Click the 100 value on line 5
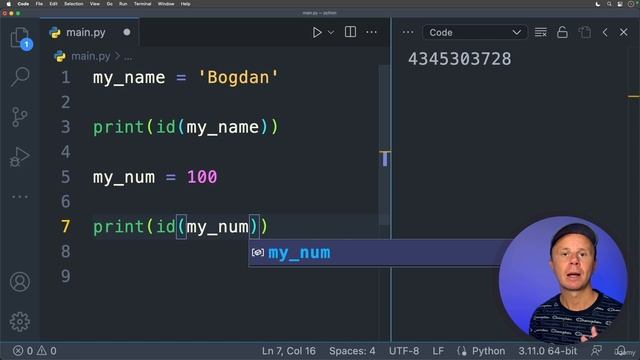 pyautogui.click(x=202, y=177)
